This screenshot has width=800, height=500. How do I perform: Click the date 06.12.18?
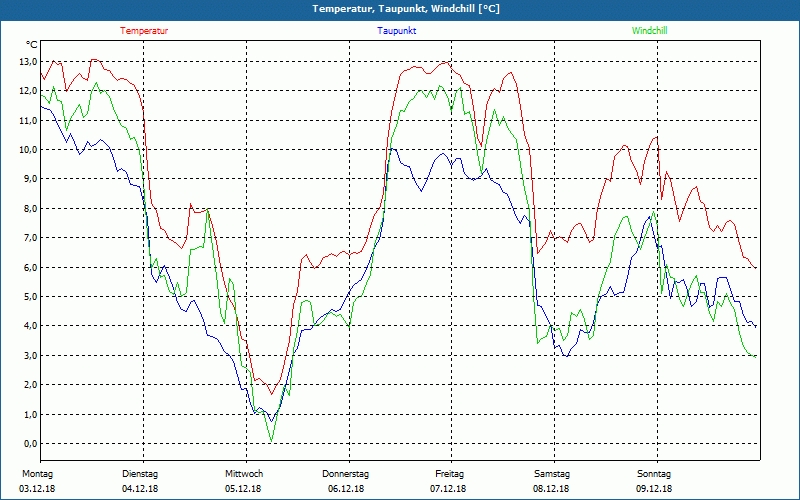point(346,489)
